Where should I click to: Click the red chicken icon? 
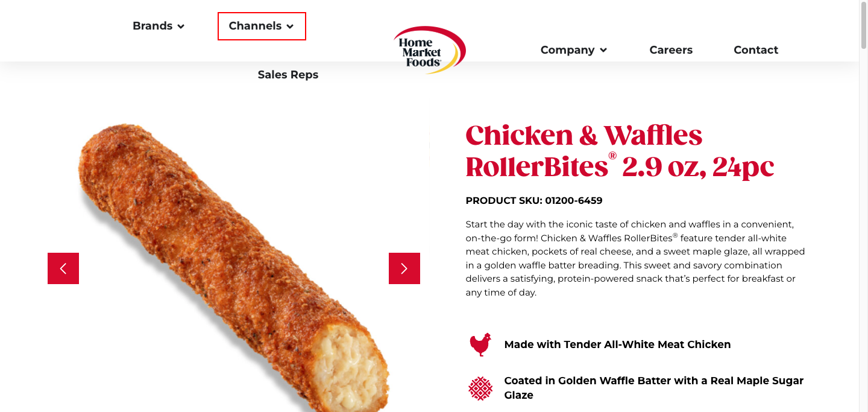[x=480, y=345]
